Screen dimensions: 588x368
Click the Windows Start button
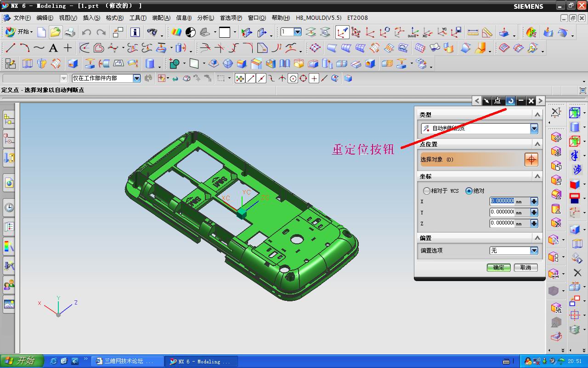(x=22, y=361)
